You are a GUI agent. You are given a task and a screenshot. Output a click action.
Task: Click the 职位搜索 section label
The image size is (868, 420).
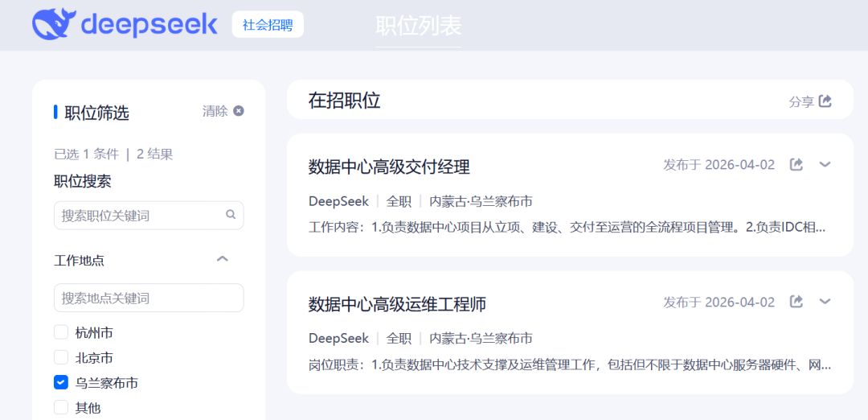tap(83, 181)
